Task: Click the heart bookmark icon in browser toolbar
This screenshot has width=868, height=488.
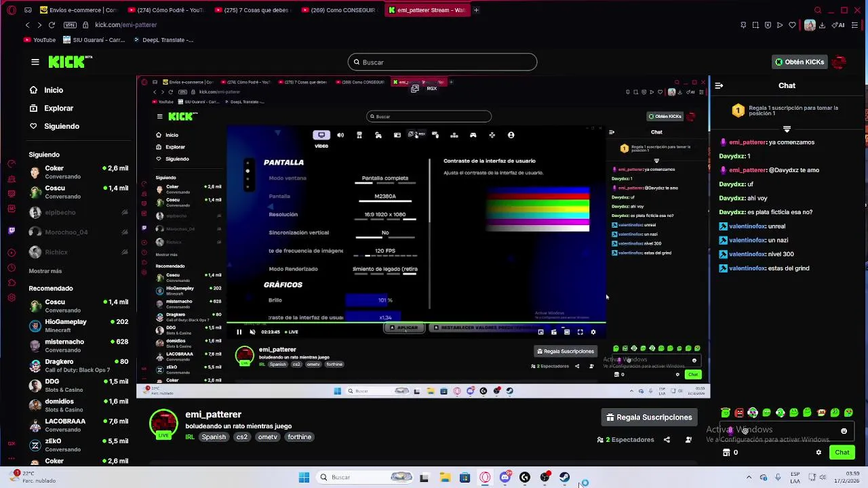Action: [x=792, y=25]
